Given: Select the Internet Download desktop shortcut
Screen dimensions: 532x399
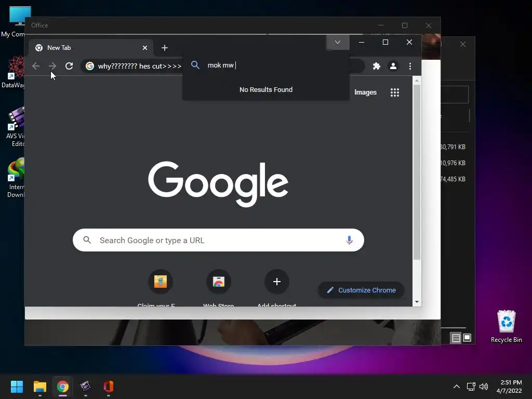Looking at the screenshot, I should [x=15, y=178].
